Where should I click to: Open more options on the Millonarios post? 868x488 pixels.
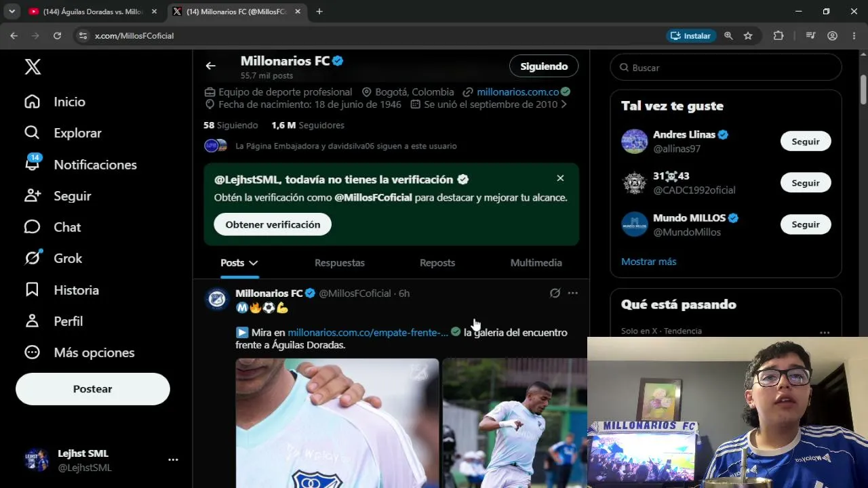click(573, 293)
